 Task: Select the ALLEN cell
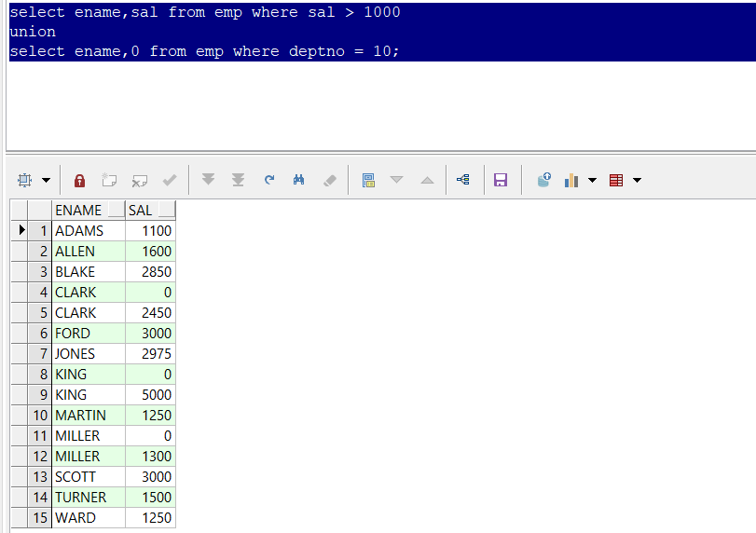click(x=89, y=252)
